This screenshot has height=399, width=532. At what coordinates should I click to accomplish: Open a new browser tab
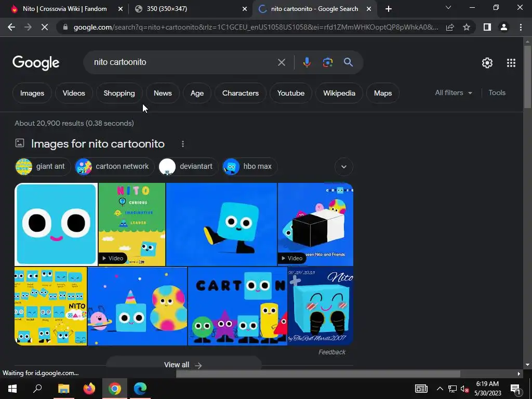click(389, 9)
